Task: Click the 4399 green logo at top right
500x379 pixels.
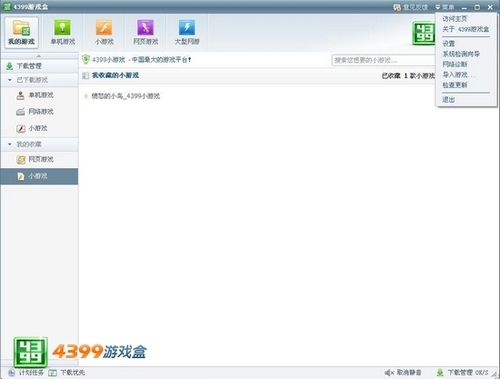Action: (424, 33)
